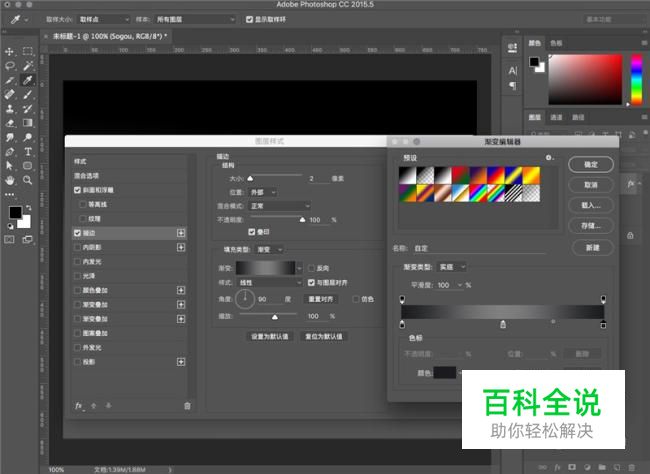Switch to the 路径 panel tab
This screenshot has width=650, height=474.
pos(578,117)
